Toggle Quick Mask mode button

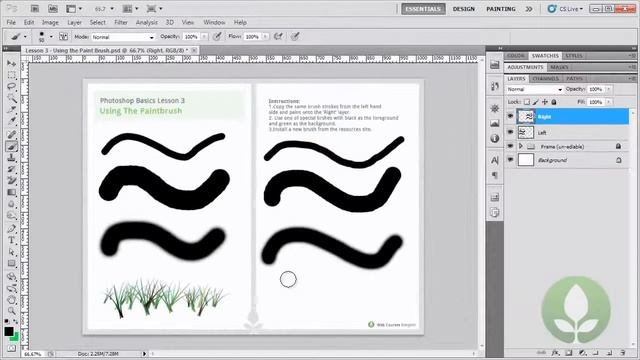11,348
